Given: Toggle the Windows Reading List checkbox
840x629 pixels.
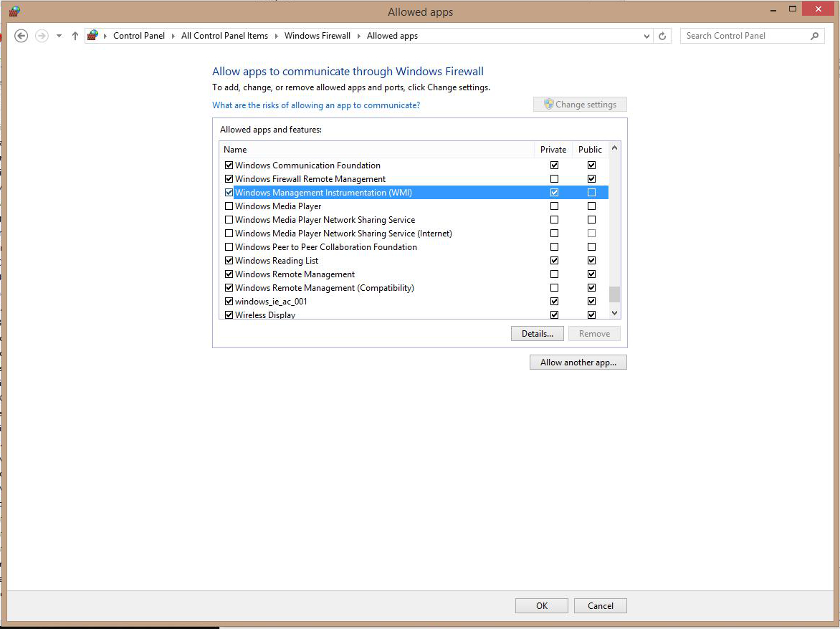Looking at the screenshot, I should 229,261.
